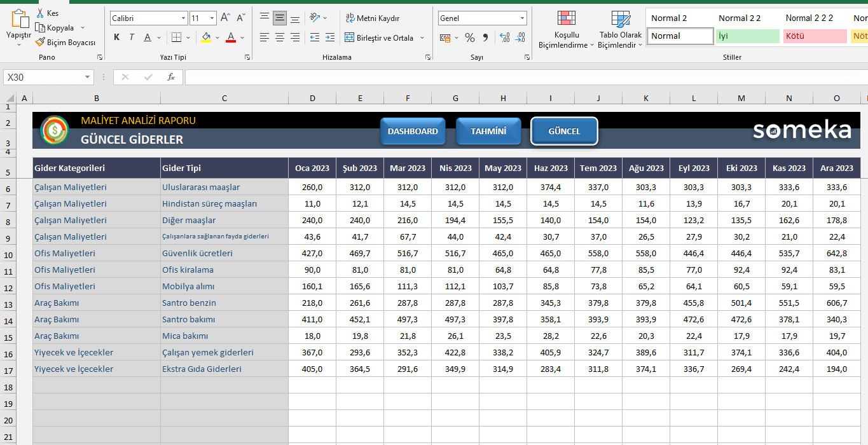Open Koşullu Biçimlendirme dropdown
This screenshot has height=445, width=868.
(x=566, y=31)
